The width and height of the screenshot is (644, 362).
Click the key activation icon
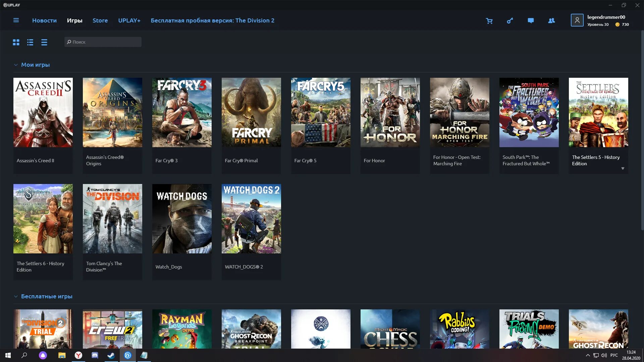point(510,21)
